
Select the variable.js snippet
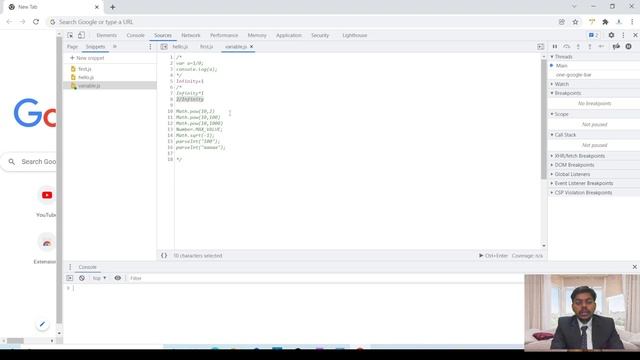[x=89, y=86]
